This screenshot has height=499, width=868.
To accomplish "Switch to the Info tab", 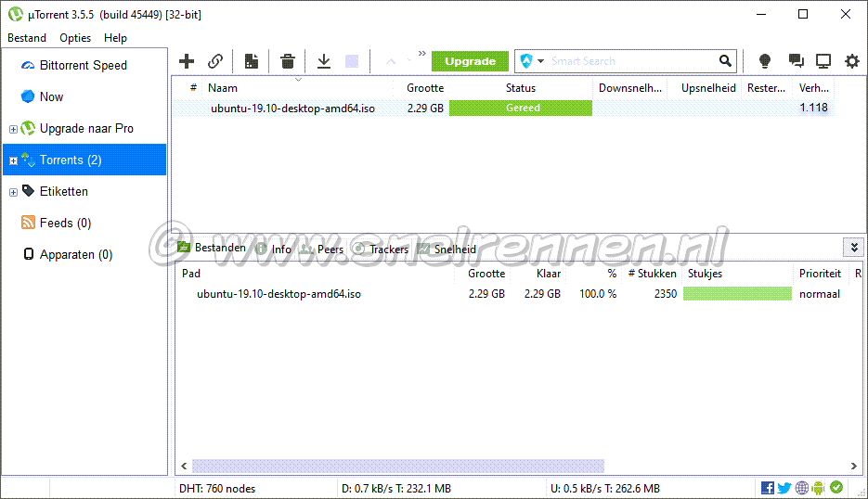I will [x=275, y=249].
